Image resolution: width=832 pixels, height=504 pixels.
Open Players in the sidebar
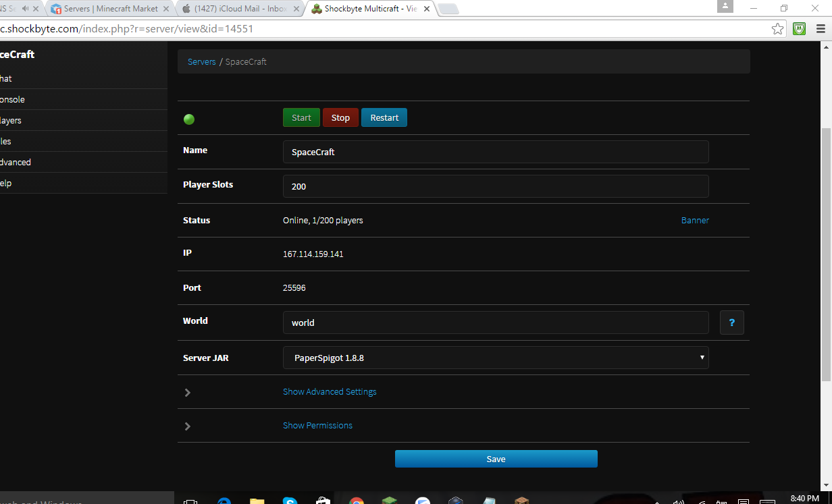(x=84, y=120)
